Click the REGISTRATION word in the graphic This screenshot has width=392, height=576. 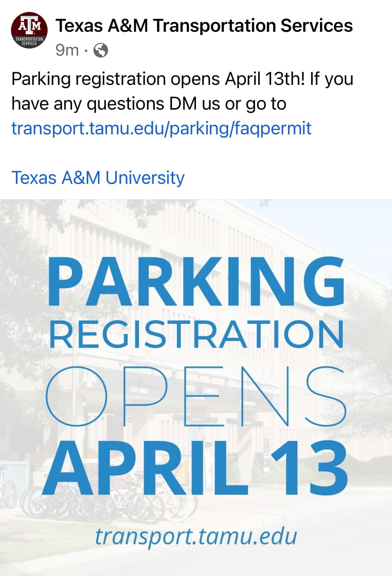(x=196, y=335)
